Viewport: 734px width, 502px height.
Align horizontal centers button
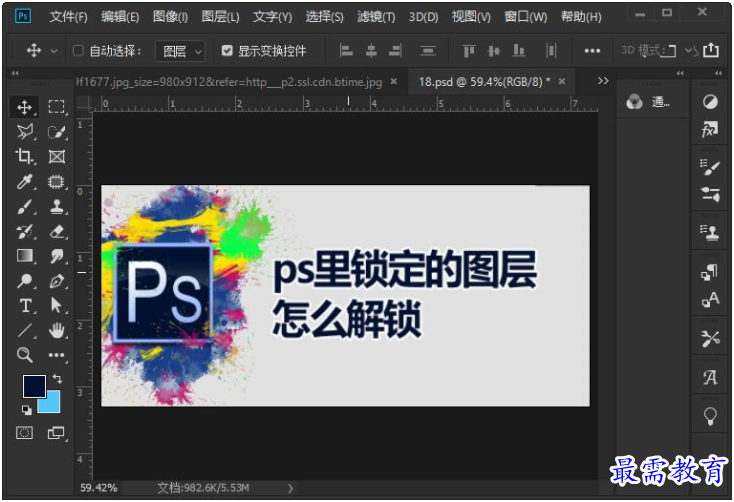click(x=371, y=51)
